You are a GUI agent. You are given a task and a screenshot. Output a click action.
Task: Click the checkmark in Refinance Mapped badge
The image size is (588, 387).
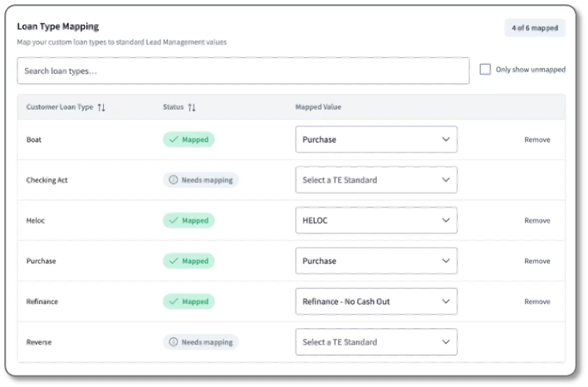coord(174,301)
